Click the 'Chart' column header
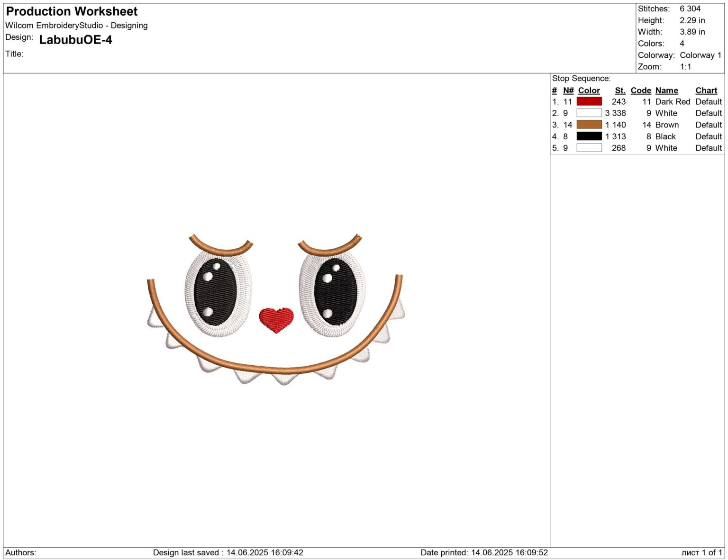The image size is (728, 560). point(706,90)
